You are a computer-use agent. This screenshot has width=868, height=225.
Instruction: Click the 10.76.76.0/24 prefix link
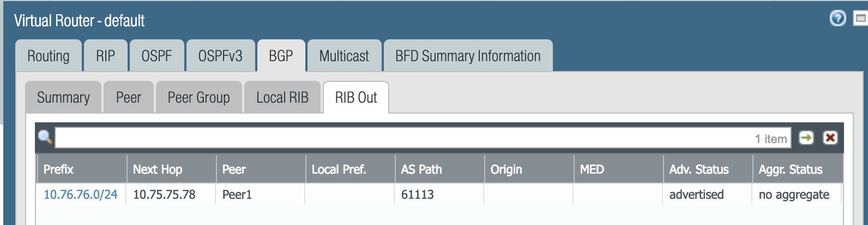tap(81, 194)
